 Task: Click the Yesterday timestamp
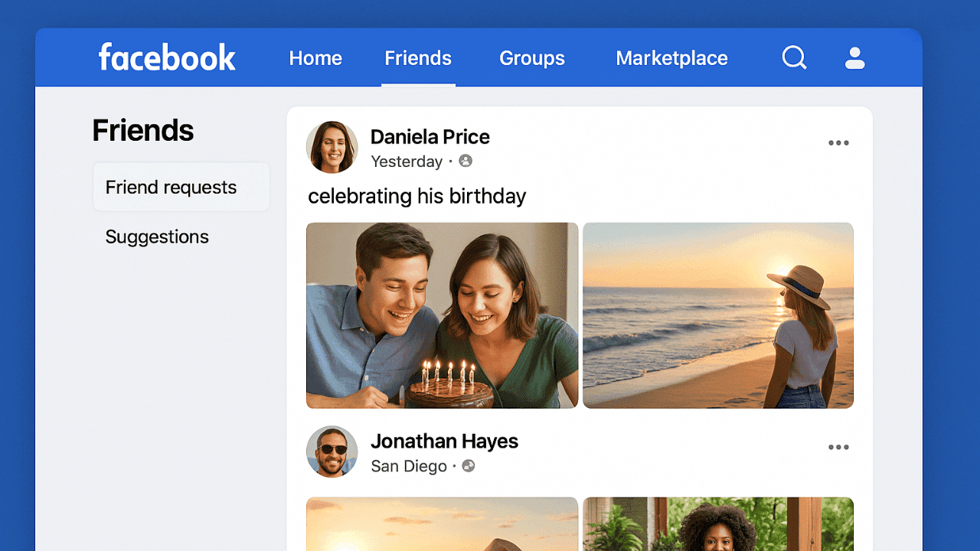pos(407,161)
